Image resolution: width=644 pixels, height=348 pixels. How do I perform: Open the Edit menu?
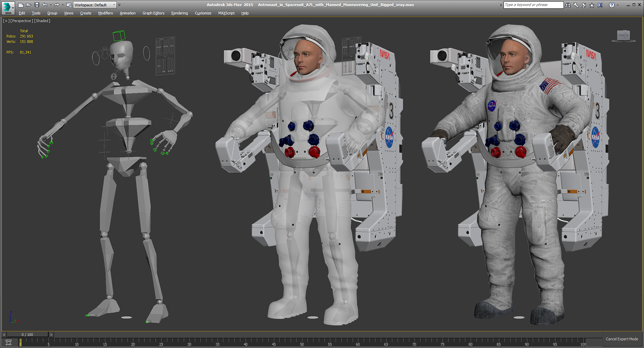[x=22, y=13]
